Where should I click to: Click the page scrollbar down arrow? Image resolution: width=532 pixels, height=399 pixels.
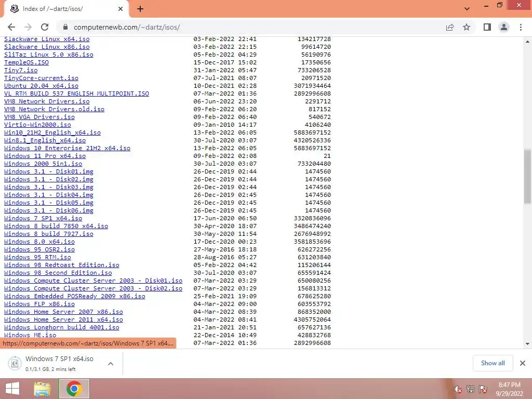click(x=527, y=344)
